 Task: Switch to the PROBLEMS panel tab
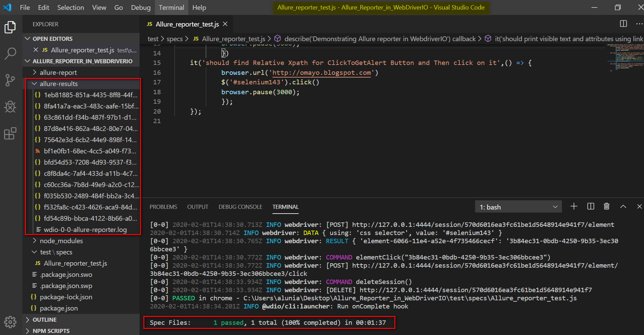(x=163, y=207)
